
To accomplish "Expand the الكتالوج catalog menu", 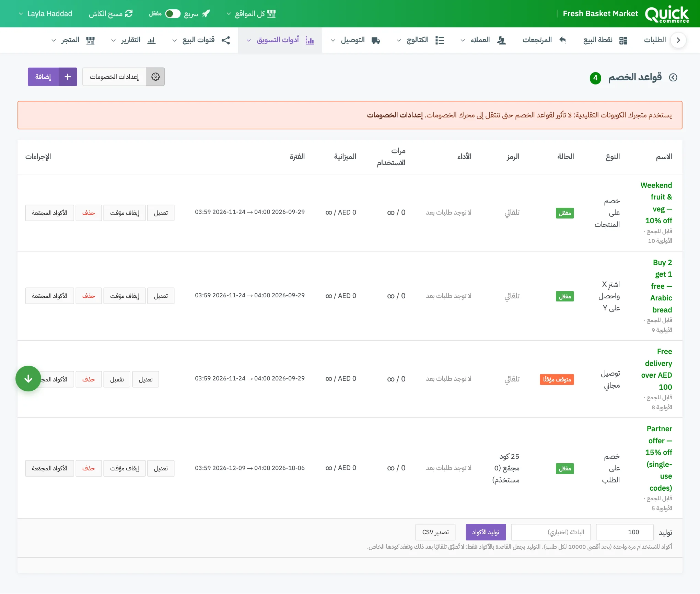I will (420, 40).
